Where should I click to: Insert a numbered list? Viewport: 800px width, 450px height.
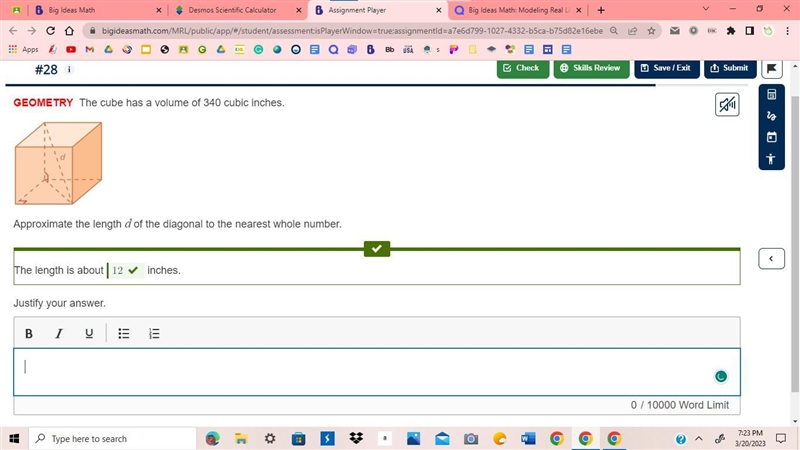(154, 334)
